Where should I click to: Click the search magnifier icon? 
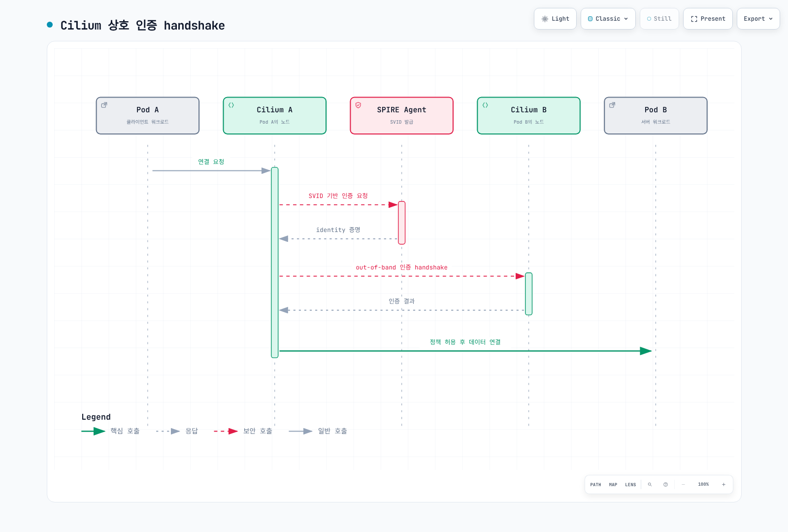pos(650,485)
